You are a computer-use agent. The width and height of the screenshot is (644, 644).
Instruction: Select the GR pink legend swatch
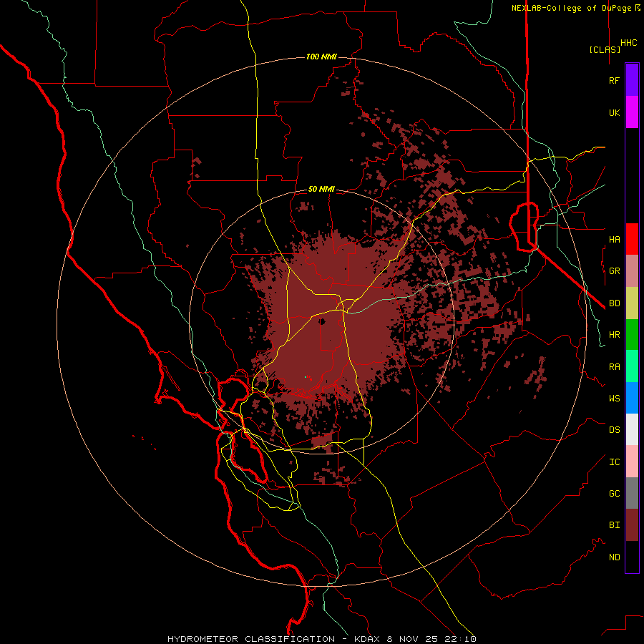[632, 271]
